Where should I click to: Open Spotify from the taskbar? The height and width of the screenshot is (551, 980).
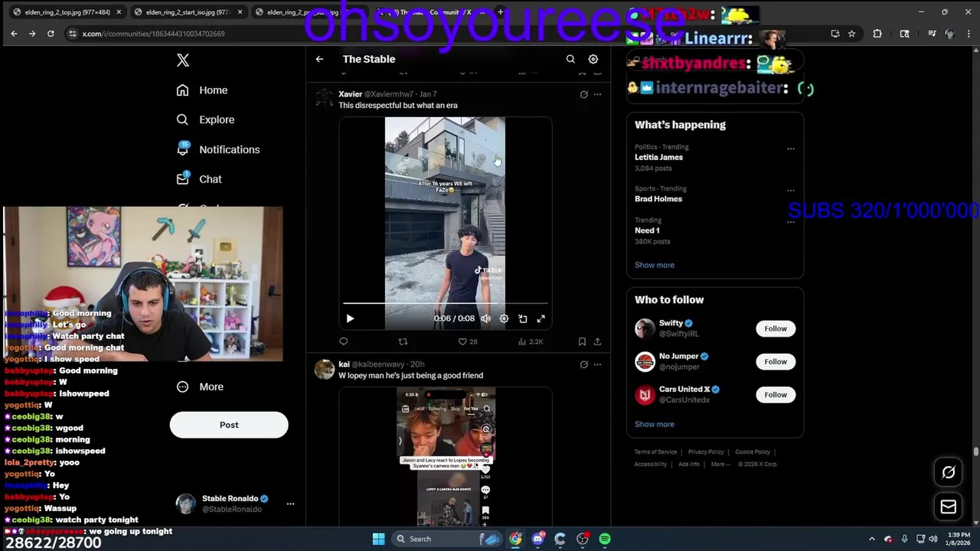coord(605,539)
